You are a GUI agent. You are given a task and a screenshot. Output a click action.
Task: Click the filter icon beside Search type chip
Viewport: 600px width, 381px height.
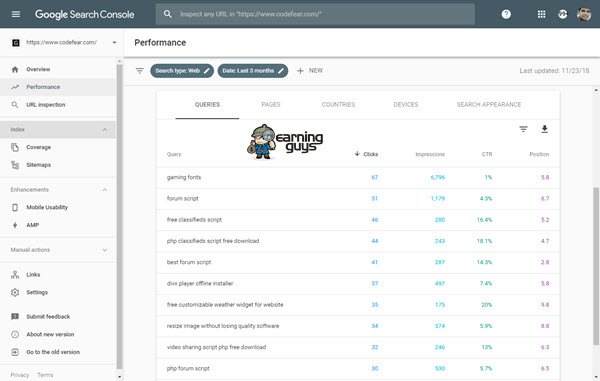coord(140,71)
